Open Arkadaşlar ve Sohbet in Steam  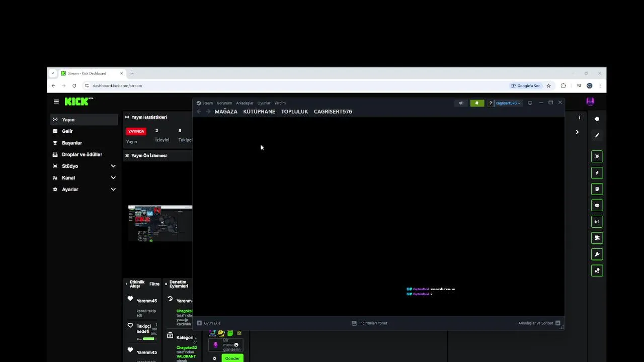[539, 323]
